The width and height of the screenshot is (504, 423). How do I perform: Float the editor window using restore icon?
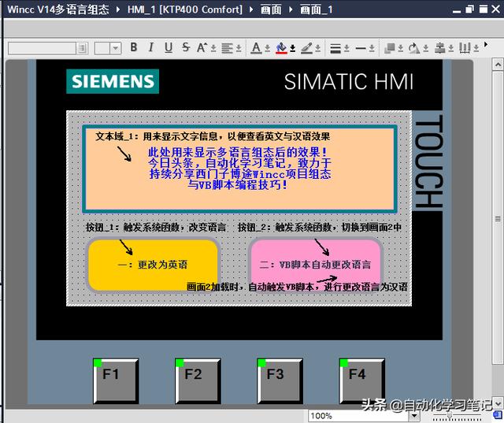tap(469, 9)
